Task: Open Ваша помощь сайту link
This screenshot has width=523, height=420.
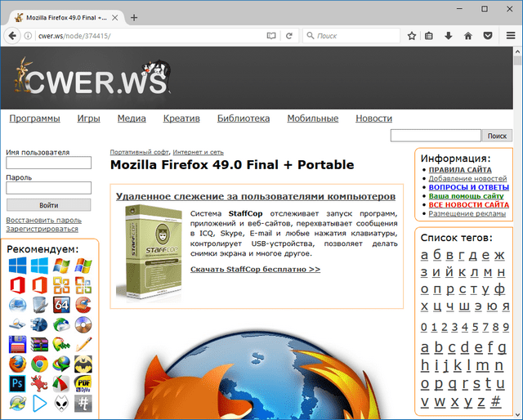Action: [x=466, y=196]
